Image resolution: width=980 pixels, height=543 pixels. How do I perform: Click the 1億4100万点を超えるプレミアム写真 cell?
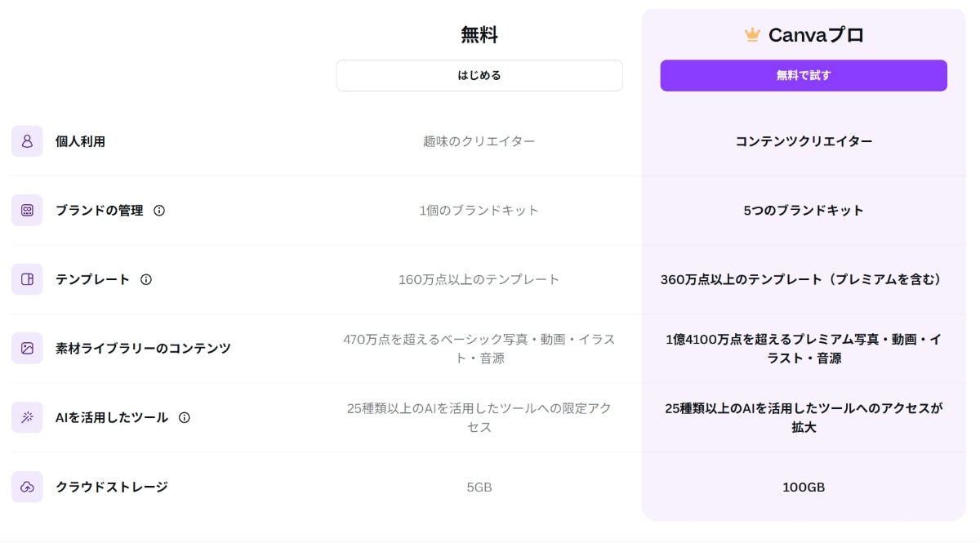(804, 349)
